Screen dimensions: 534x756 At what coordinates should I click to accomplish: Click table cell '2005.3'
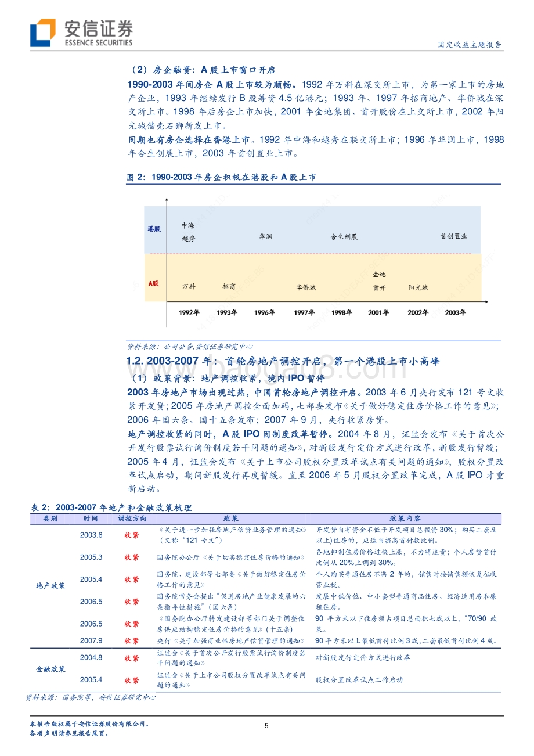point(91,557)
